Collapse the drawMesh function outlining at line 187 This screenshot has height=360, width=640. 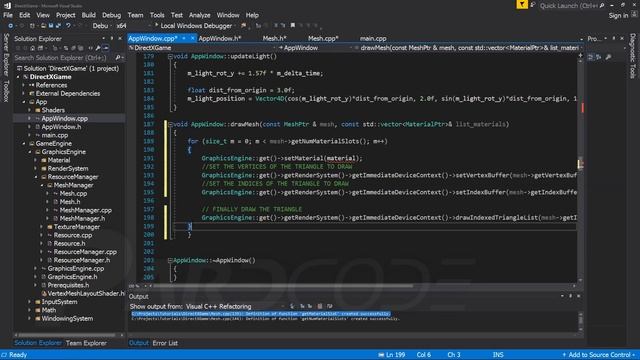point(170,124)
